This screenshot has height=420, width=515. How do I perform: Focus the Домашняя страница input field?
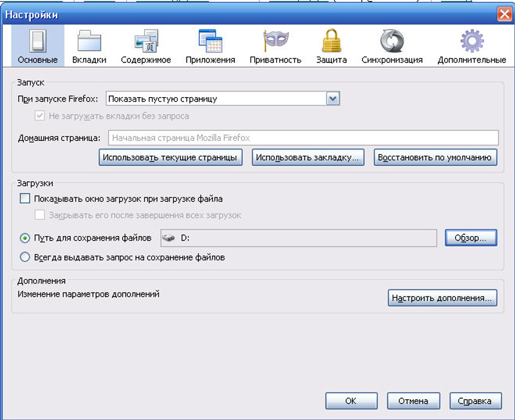(303, 138)
